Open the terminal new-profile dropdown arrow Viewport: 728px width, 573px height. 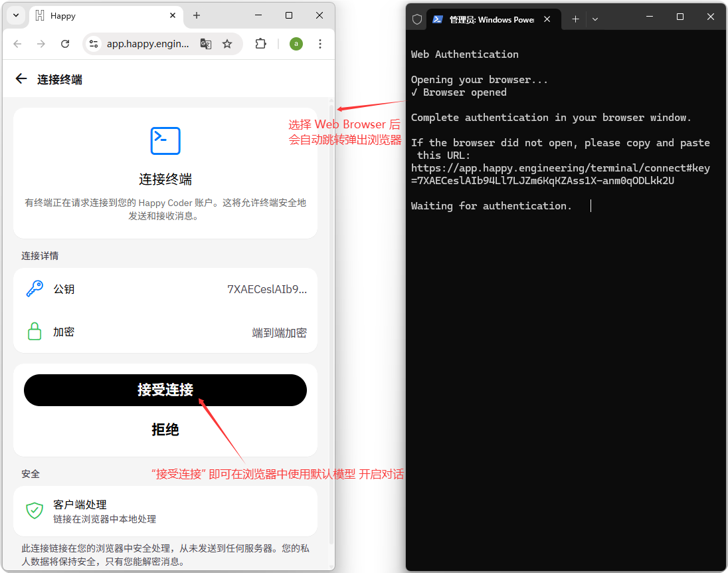595,19
